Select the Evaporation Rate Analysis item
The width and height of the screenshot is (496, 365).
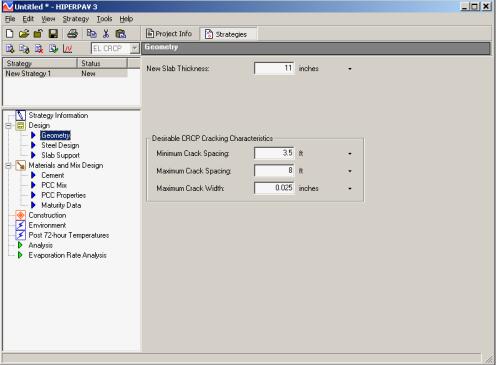click(68, 255)
